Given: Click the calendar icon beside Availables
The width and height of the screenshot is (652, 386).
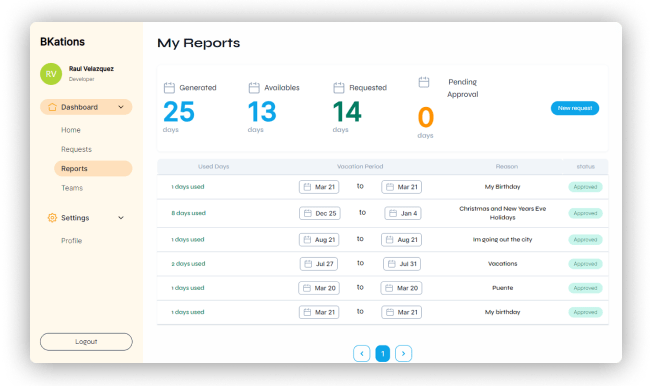Looking at the screenshot, I should (254, 88).
